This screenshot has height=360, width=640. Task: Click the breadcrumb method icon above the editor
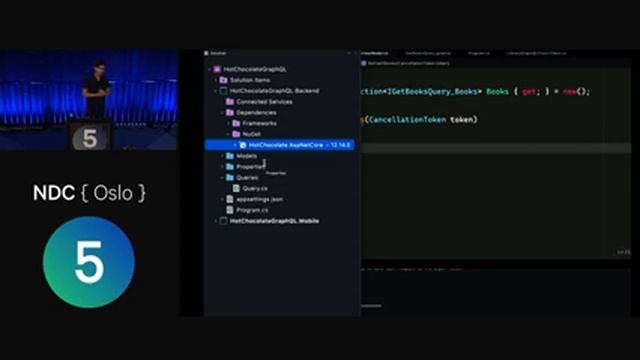364,63
